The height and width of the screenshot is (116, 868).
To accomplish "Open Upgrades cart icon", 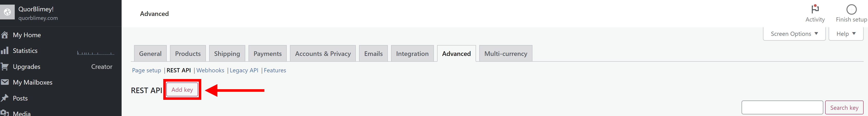I will point(5,67).
